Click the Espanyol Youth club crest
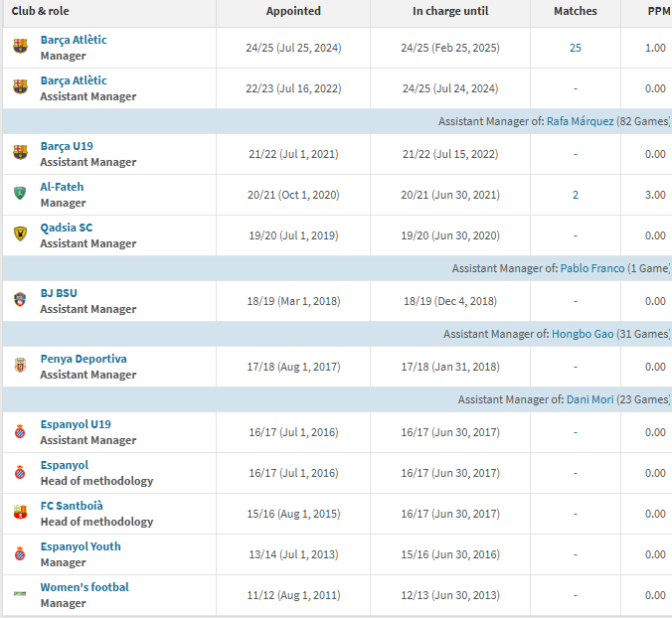 20,553
